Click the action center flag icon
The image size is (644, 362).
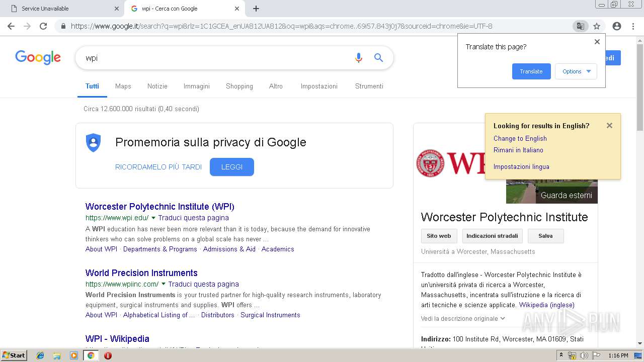tap(596, 355)
